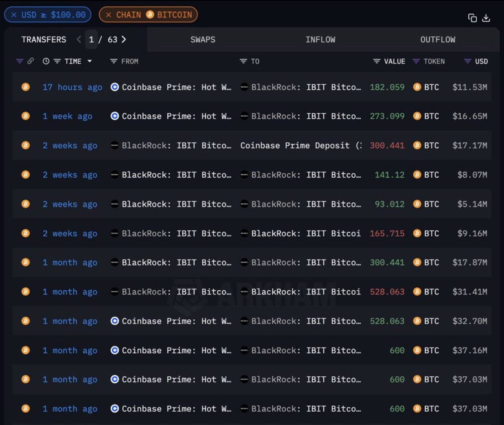504x425 pixels.
Task: Remove the USD ≥ $100.00 filter chip
Action: coord(14,15)
